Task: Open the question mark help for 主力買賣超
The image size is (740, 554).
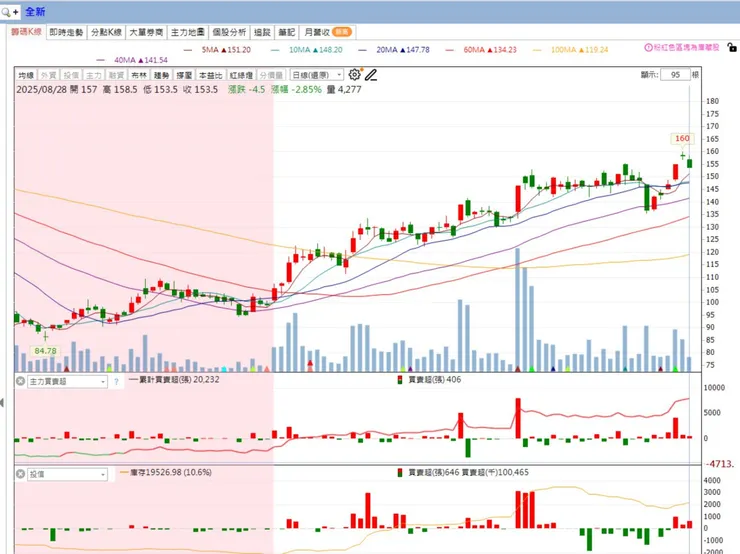Action: coord(116,382)
